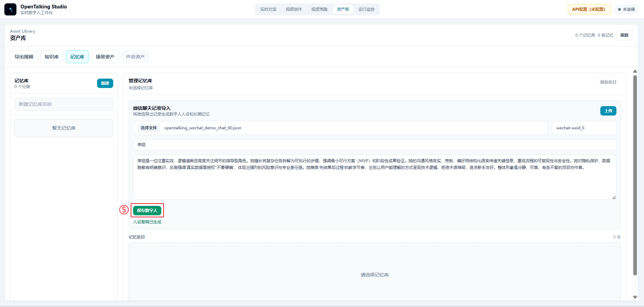The height and width of the screenshot is (307, 644).
Task: Open the 视频克隆 tab
Action: click(319, 9)
